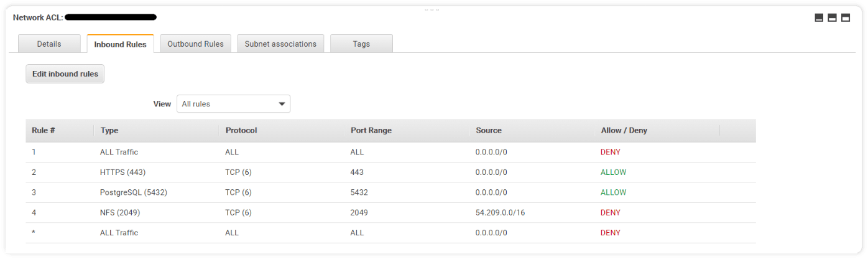
Task: Open the Tags tab
Action: (361, 44)
